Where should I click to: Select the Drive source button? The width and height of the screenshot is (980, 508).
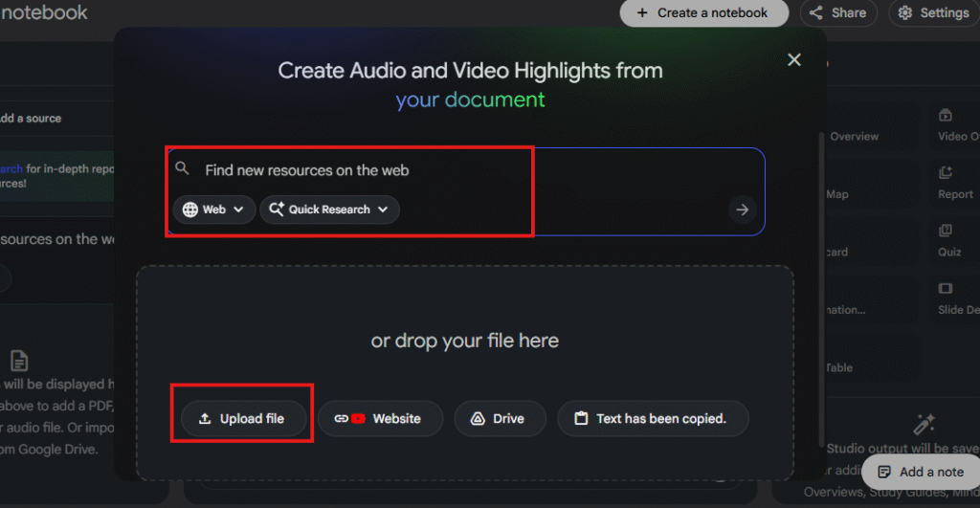click(500, 419)
